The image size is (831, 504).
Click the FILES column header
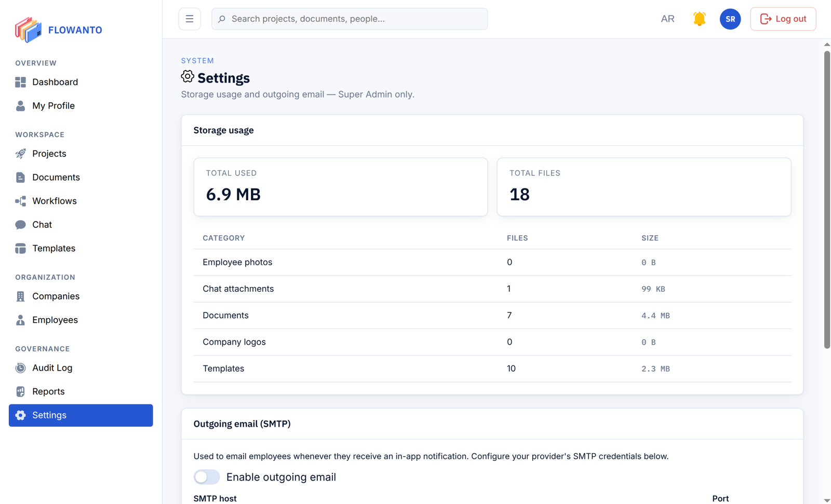click(x=517, y=238)
